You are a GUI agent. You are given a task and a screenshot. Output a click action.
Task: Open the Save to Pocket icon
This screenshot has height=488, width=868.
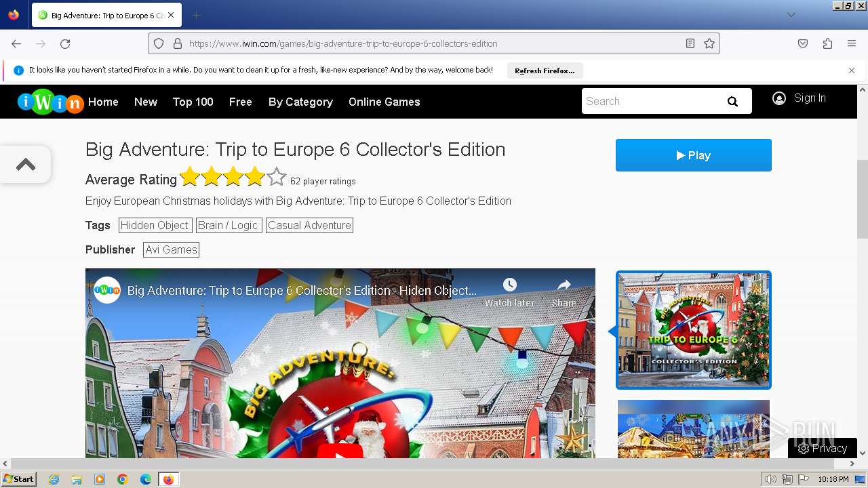(803, 43)
